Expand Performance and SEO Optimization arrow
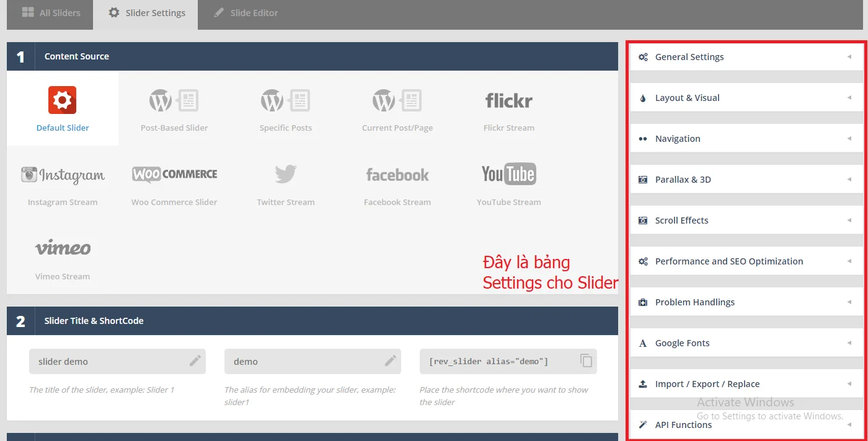868x441 pixels. (849, 261)
